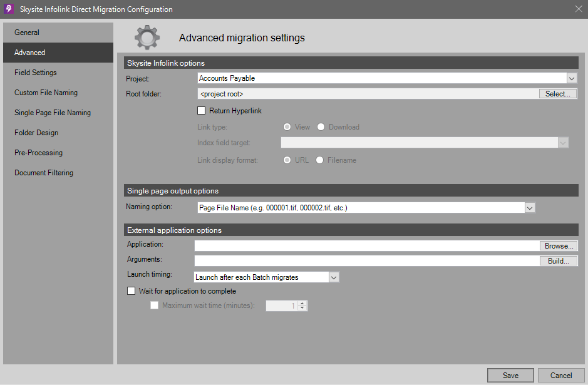
Task: Close the configuration dialog window
Action: coord(579,9)
